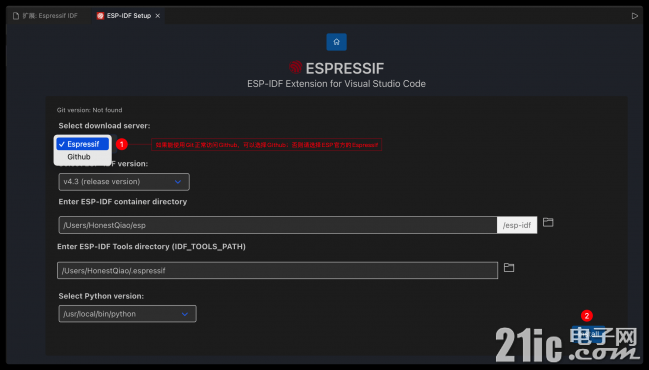This screenshot has height=370, width=649.
Task: Click the red number 1 annotation marker
Action: pyautogui.click(x=122, y=144)
